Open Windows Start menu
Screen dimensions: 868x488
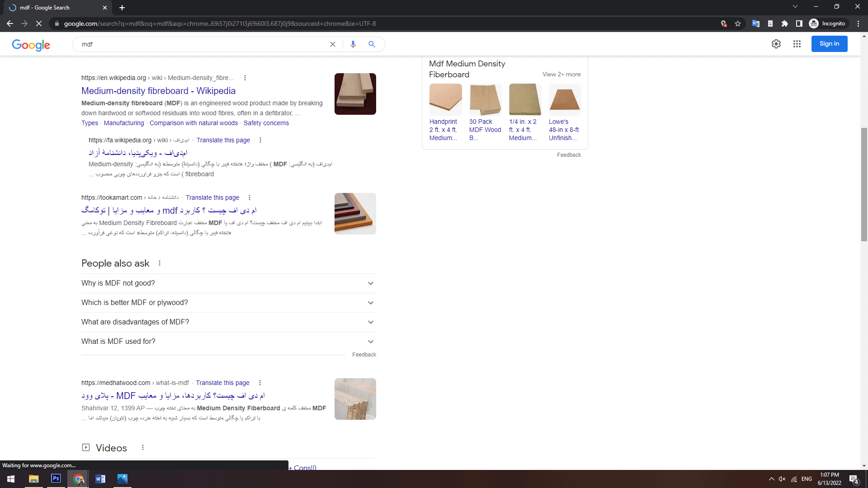[x=11, y=479]
